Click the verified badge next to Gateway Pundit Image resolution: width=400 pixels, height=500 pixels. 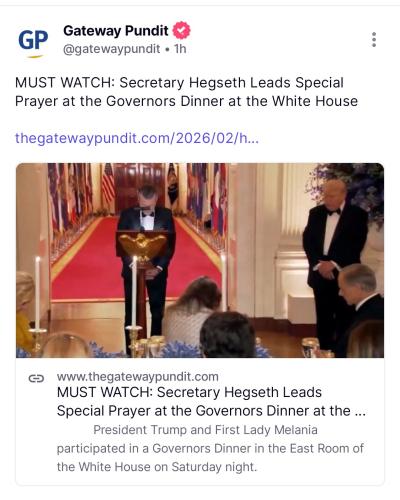click(x=181, y=31)
